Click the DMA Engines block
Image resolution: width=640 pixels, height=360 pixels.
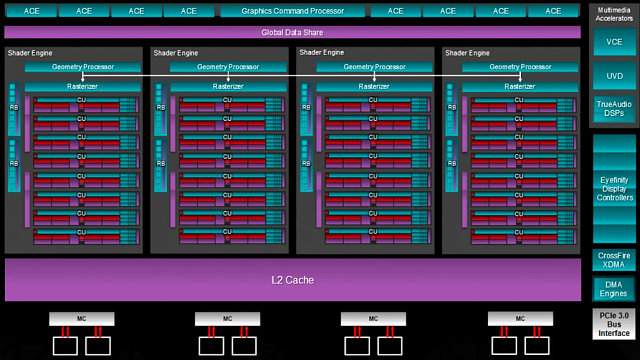(x=613, y=289)
